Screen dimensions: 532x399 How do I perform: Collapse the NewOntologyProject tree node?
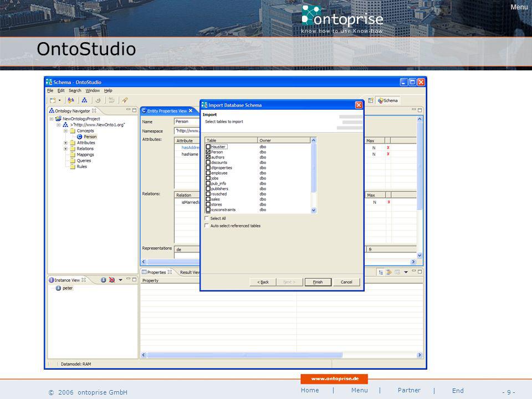52,119
